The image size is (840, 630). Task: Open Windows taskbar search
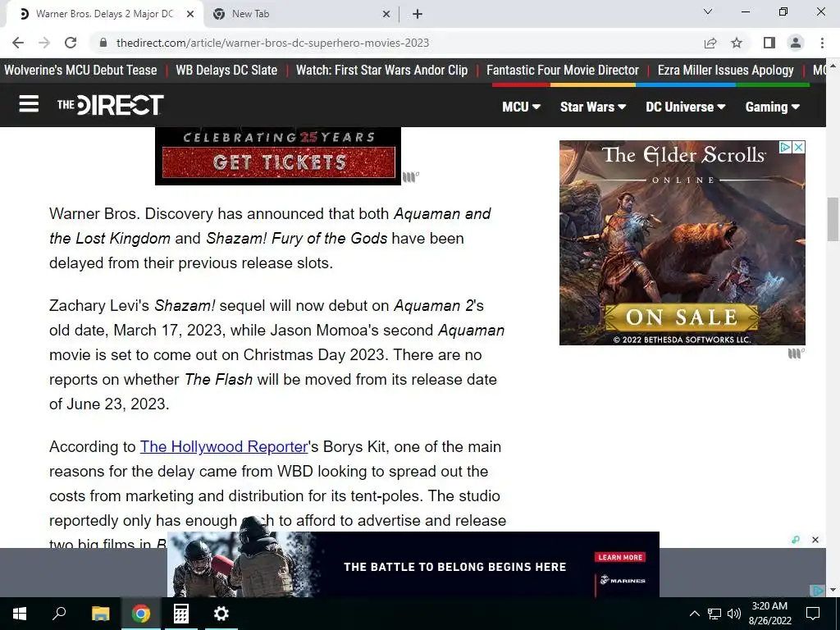tap(59, 614)
